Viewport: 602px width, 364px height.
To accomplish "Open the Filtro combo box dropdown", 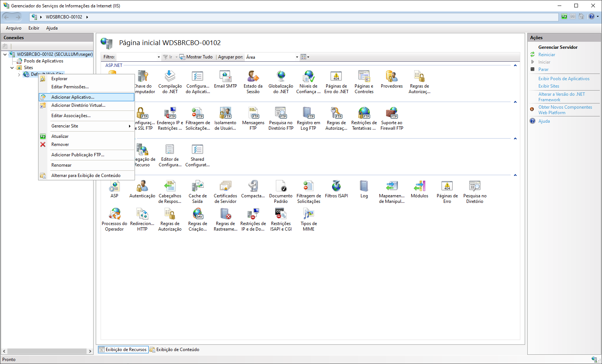I will 159,57.
